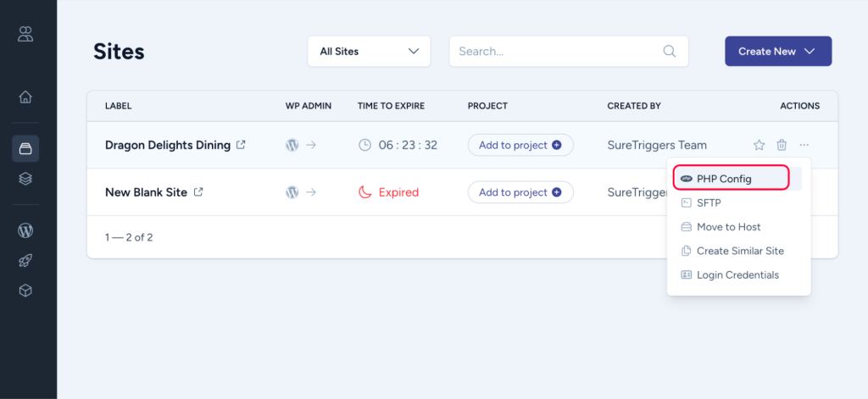Viewport: 868px width, 399px height.
Task: Open the three-dots actions menu
Action: click(804, 145)
